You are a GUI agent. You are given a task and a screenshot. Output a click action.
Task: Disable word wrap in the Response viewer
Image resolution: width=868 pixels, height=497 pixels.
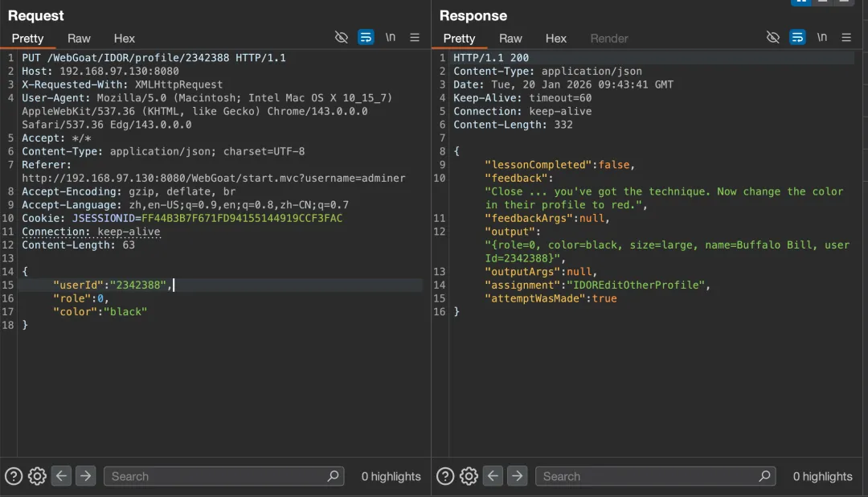pos(797,38)
